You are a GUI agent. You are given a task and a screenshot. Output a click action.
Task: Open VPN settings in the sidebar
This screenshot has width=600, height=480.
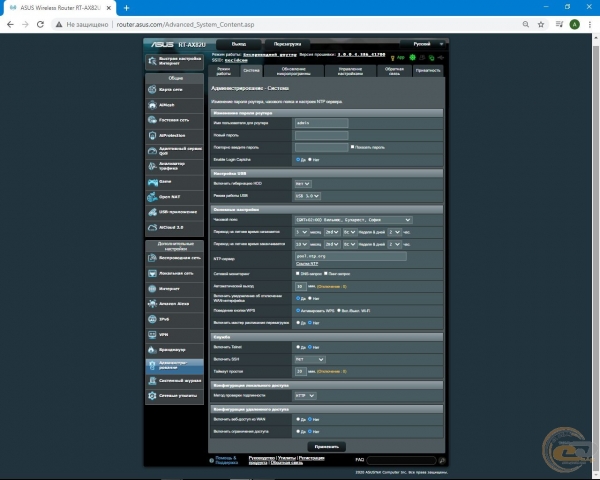pyautogui.click(x=174, y=335)
